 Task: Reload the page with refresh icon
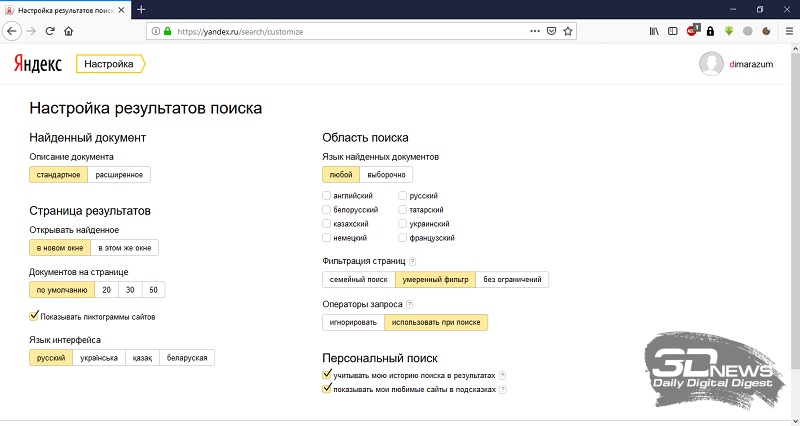(50, 31)
